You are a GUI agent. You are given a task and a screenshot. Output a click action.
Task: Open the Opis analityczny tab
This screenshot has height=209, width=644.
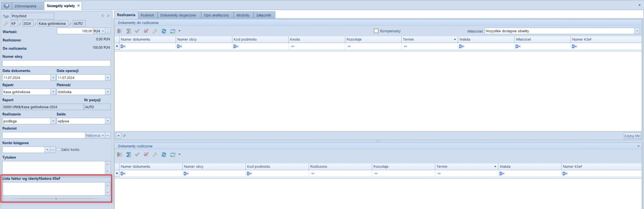tap(216, 15)
